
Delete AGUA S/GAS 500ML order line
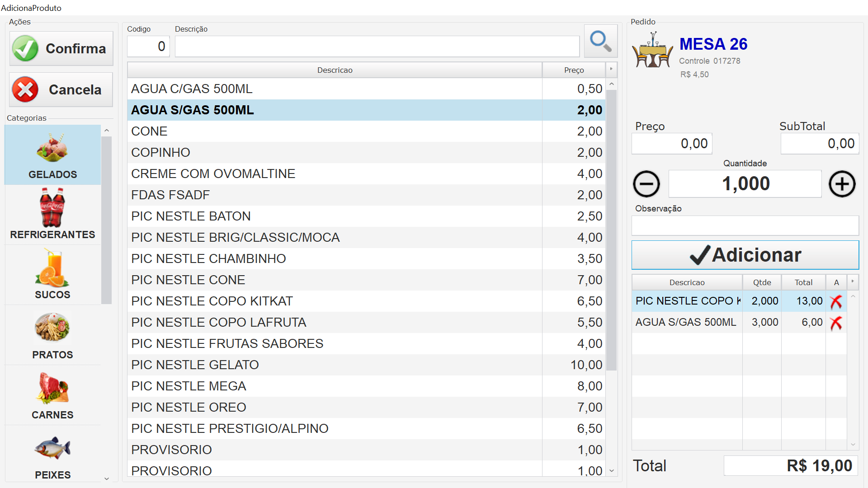click(x=836, y=323)
